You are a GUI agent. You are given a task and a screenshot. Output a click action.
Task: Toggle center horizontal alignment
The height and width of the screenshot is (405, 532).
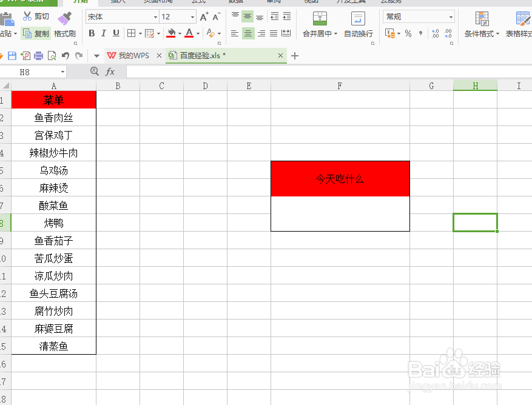248,33
